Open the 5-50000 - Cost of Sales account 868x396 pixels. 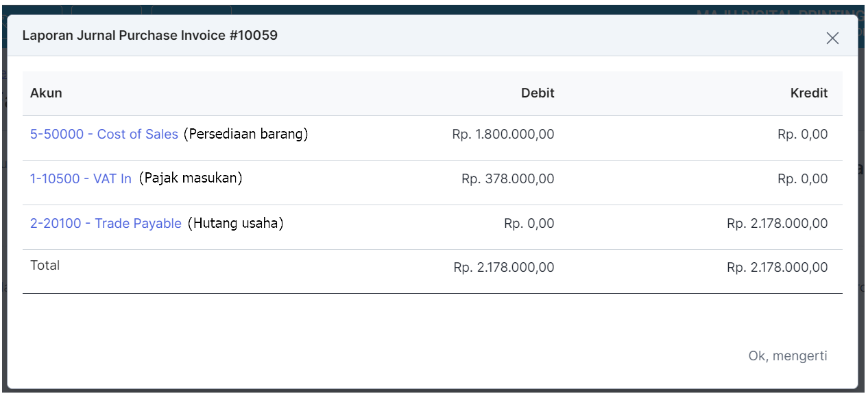(104, 135)
